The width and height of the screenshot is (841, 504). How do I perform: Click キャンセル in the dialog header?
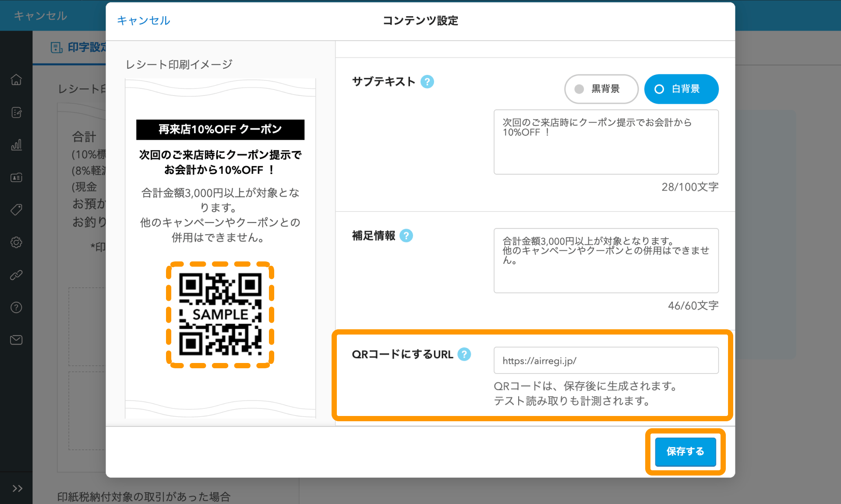click(x=143, y=21)
